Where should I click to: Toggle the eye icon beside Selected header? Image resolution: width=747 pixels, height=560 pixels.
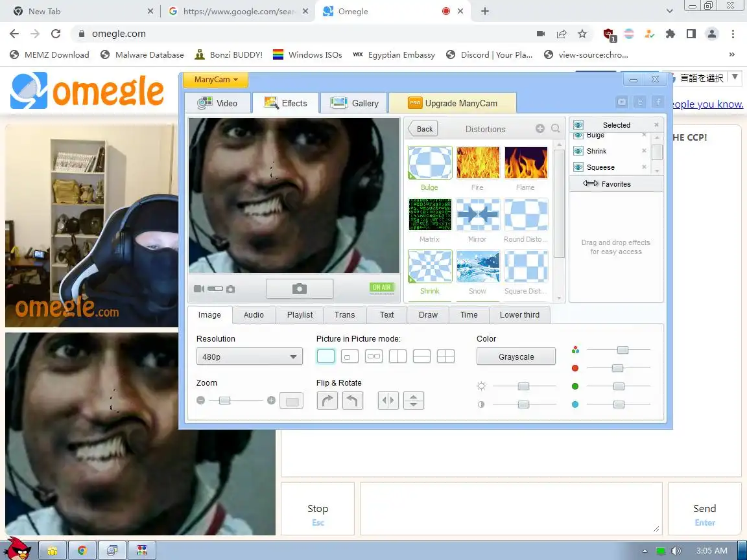[578, 124]
